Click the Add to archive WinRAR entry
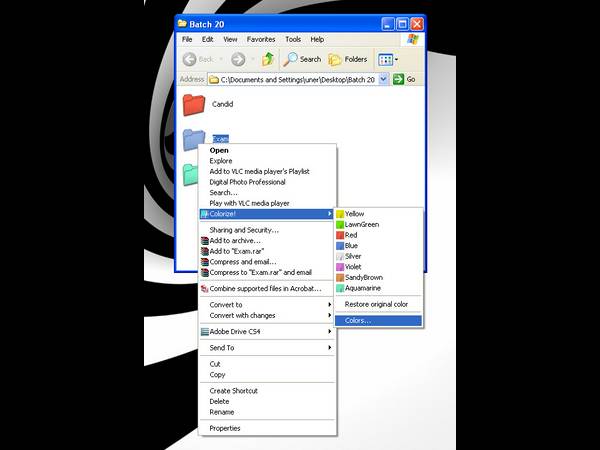The image size is (600, 450). tap(235, 240)
